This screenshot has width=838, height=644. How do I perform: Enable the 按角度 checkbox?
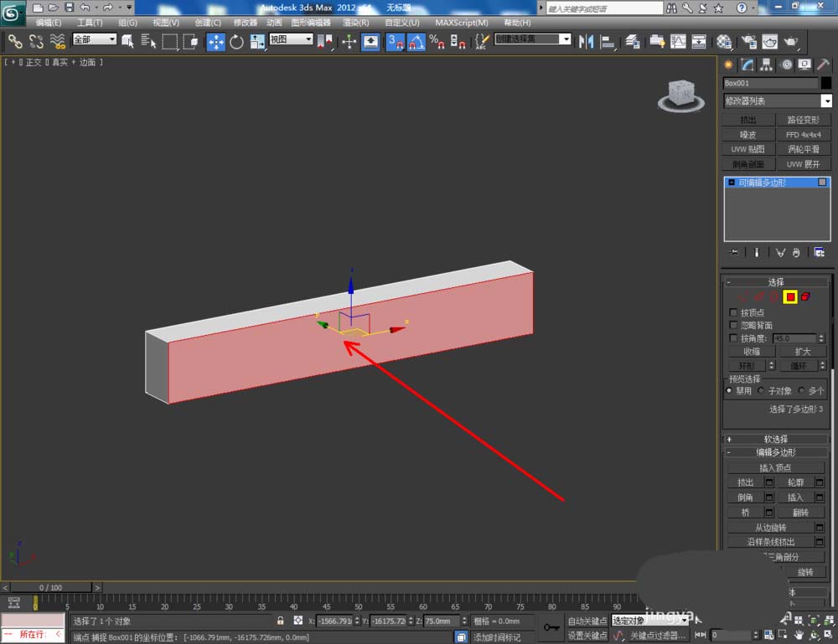(x=733, y=338)
